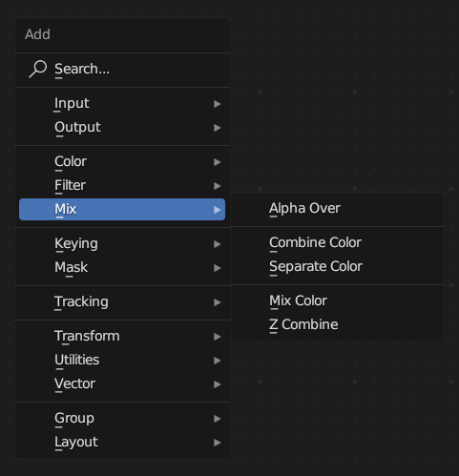Open the Layout submenu
The height and width of the screenshot is (476, 459).
tap(122, 443)
